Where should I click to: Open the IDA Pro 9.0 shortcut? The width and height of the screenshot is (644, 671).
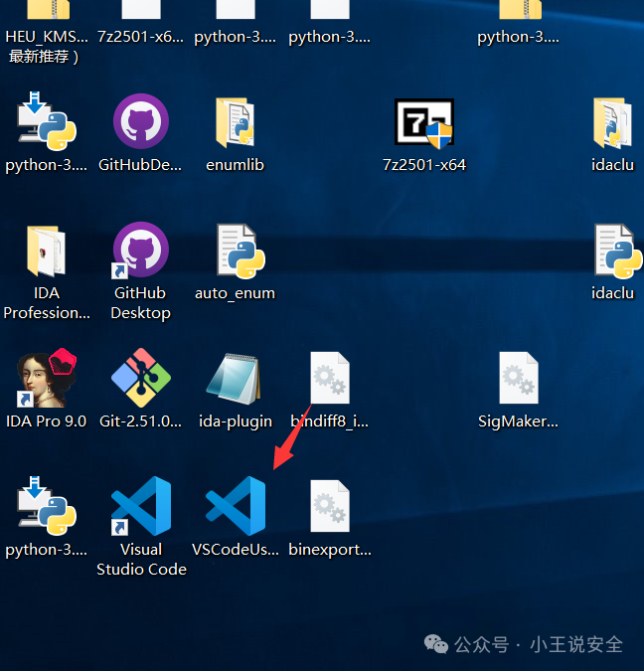47,378
